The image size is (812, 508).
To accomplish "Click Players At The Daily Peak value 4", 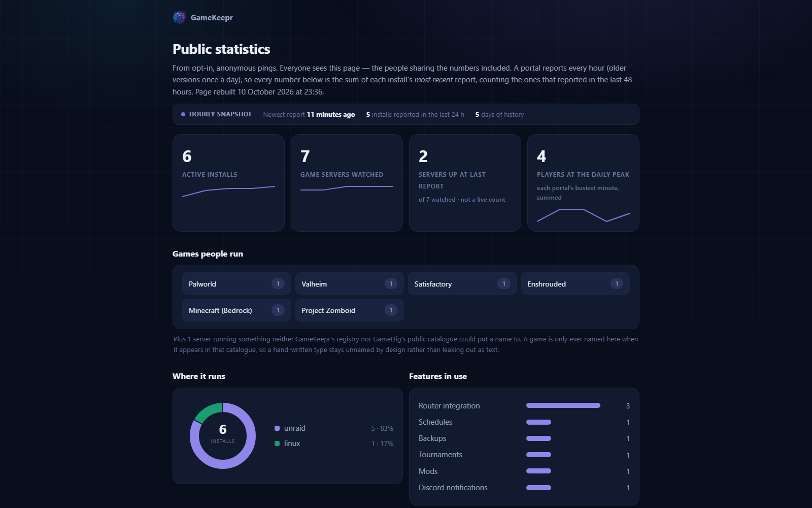I will pyautogui.click(x=542, y=156).
